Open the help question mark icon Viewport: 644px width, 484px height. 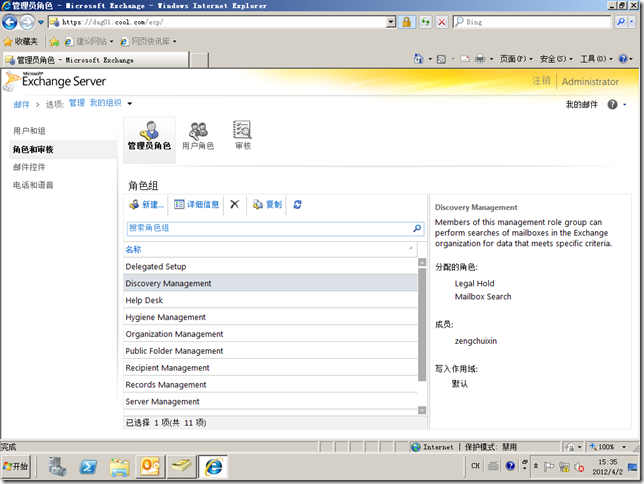(x=612, y=104)
